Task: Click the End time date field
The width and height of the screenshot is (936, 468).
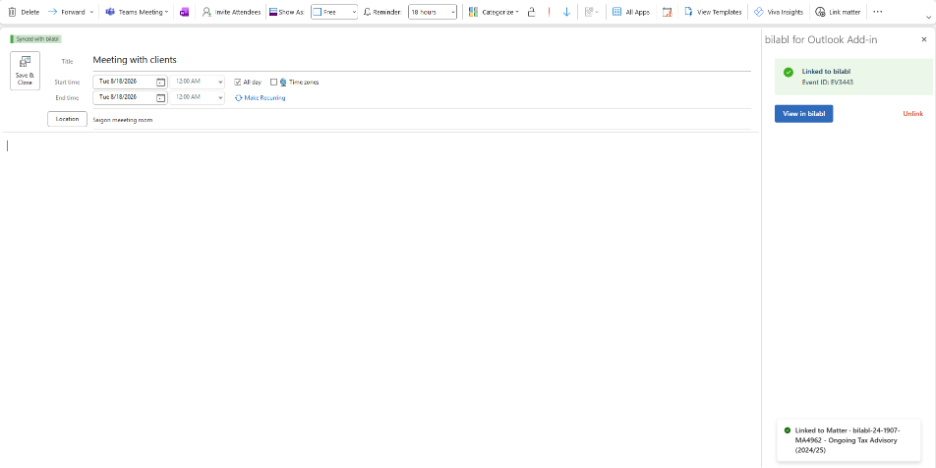Action: point(124,97)
